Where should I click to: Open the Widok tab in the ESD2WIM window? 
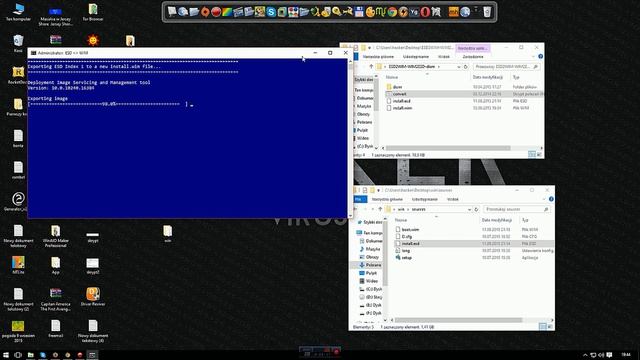[x=444, y=57]
